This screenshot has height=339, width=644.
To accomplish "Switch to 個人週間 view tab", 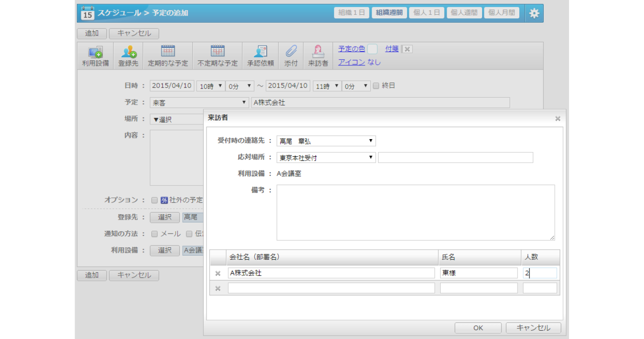I will [x=464, y=13].
